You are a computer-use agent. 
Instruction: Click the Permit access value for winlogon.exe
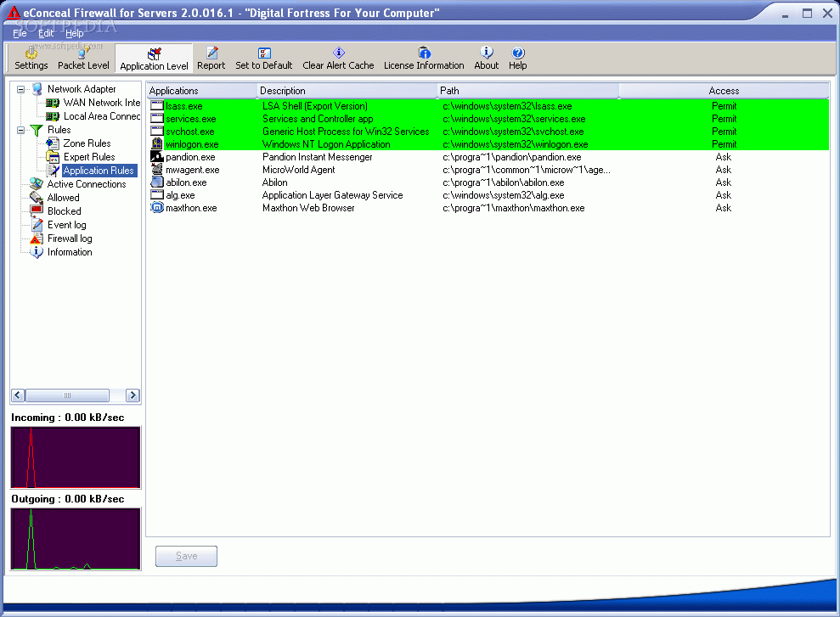pyautogui.click(x=724, y=144)
